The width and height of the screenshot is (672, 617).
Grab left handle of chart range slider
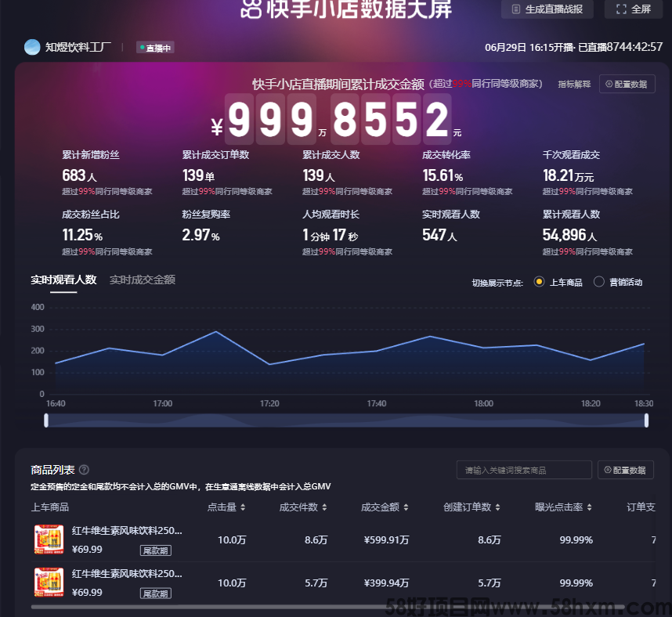tap(46, 420)
